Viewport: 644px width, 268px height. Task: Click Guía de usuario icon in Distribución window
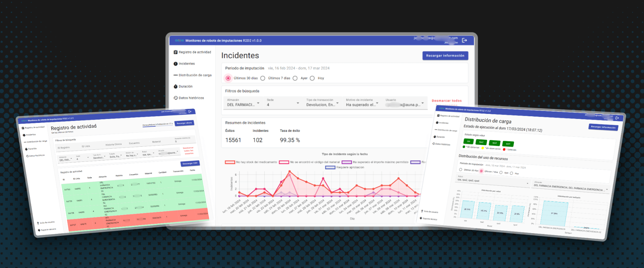422,211
